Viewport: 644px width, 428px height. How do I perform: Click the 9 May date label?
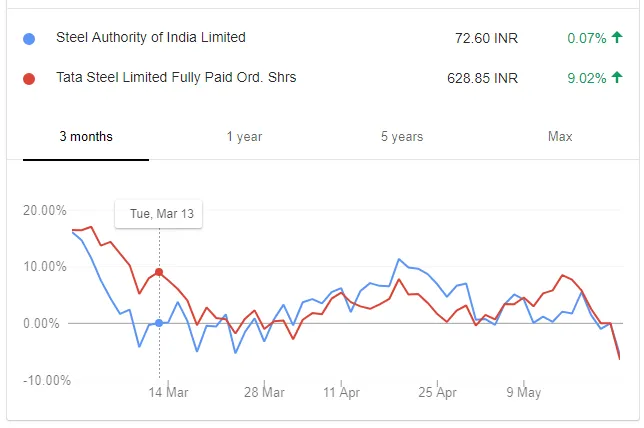pos(523,393)
